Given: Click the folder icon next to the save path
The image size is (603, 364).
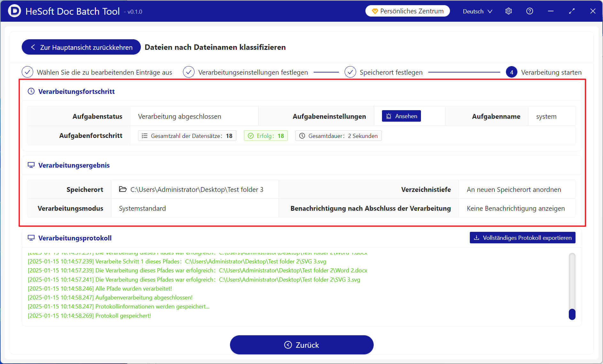Looking at the screenshot, I should tap(123, 189).
